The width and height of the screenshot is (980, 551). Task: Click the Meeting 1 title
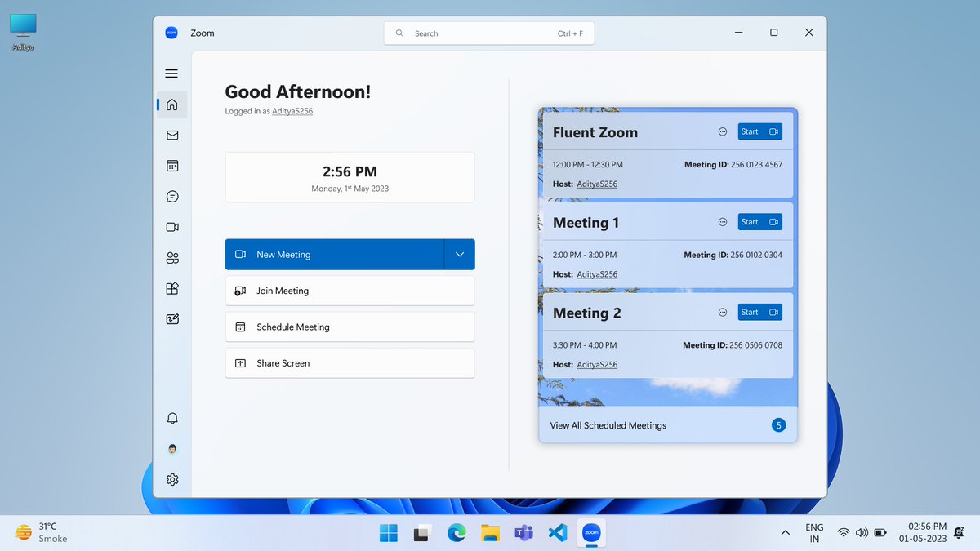(586, 223)
